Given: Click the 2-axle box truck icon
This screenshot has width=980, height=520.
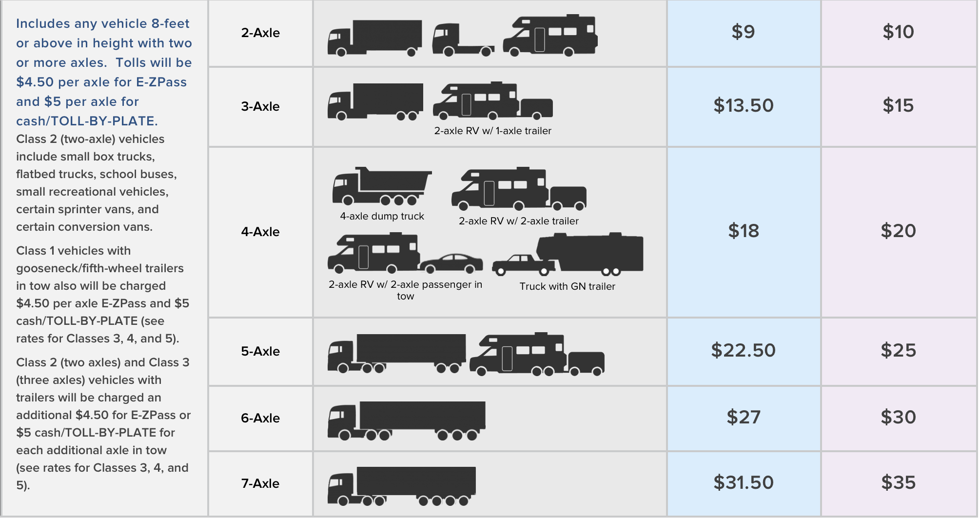Looking at the screenshot, I should pyautogui.click(x=374, y=38).
